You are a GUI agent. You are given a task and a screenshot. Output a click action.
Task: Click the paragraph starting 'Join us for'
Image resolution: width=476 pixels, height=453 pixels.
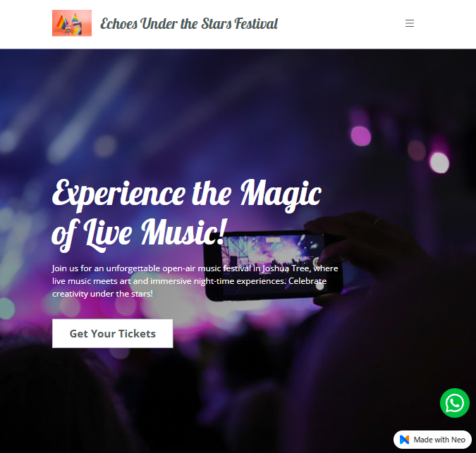[195, 281]
